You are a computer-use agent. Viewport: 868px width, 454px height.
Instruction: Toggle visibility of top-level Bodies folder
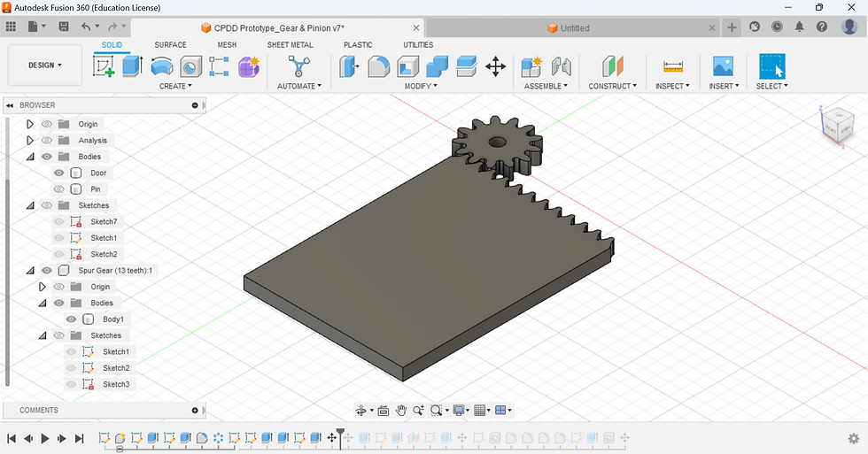point(46,157)
